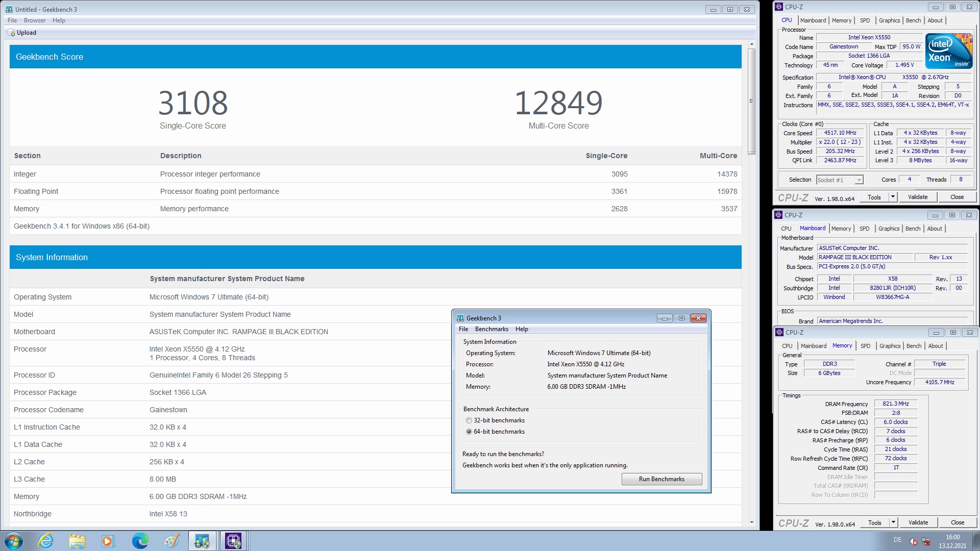Open the Windows Start orb

[14, 541]
